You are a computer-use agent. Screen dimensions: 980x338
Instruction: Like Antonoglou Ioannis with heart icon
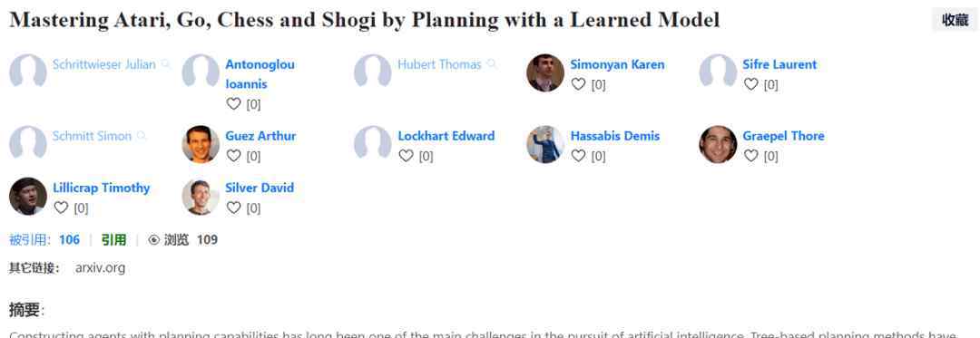[234, 104]
